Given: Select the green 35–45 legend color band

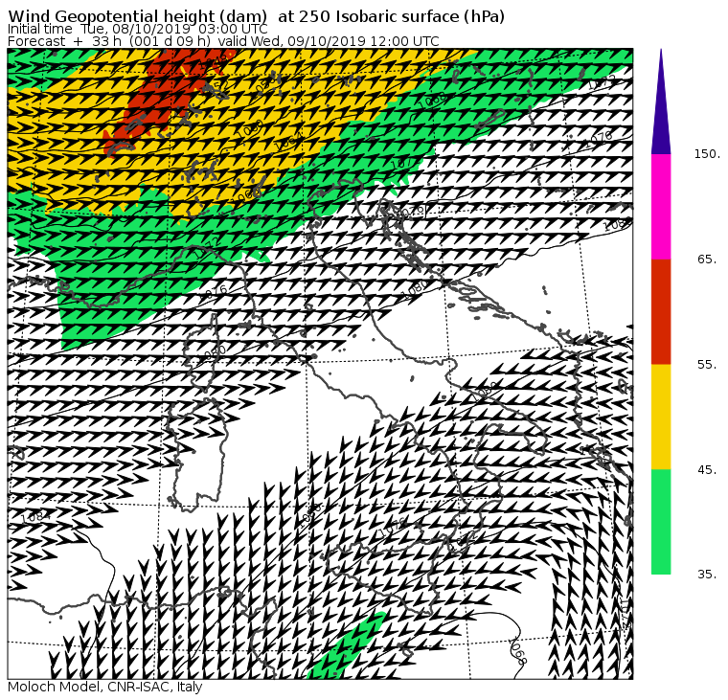Looking at the screenshot, I should (661, 522).
